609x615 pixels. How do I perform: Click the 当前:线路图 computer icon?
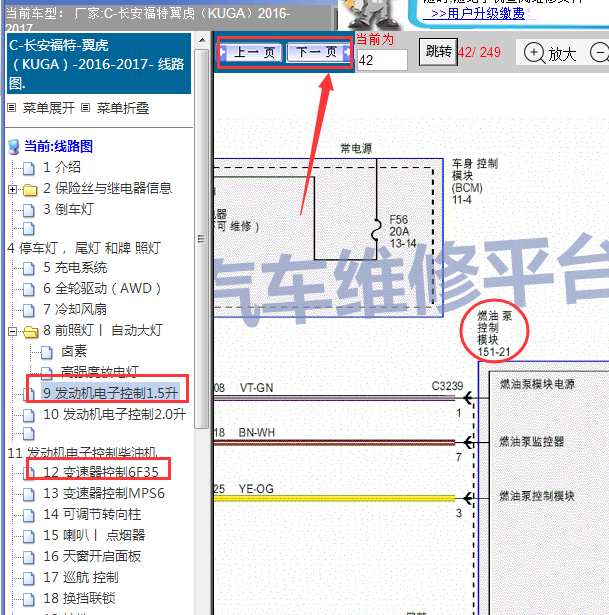14,147
